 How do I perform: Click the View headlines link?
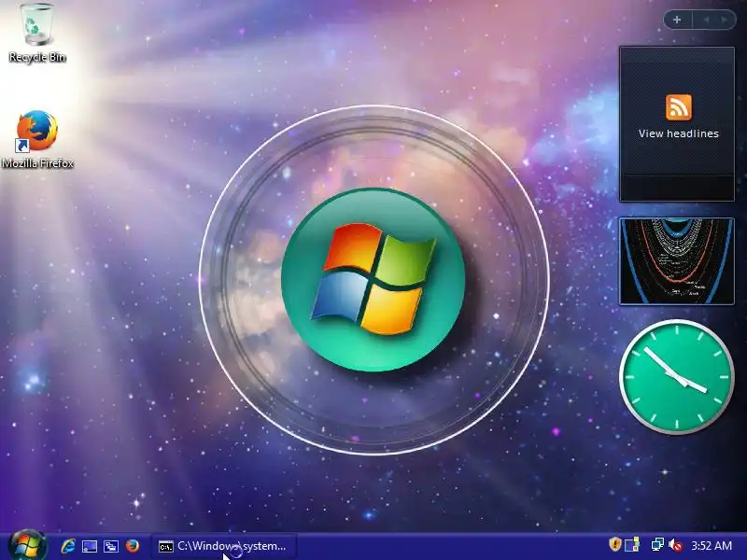point(679,133)
